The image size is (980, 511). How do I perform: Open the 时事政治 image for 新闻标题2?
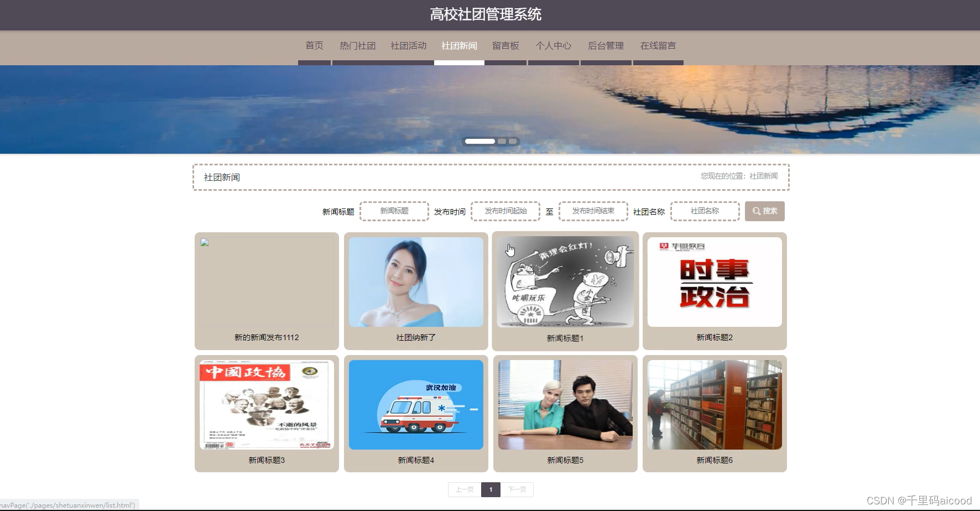(x=715, y=282)
